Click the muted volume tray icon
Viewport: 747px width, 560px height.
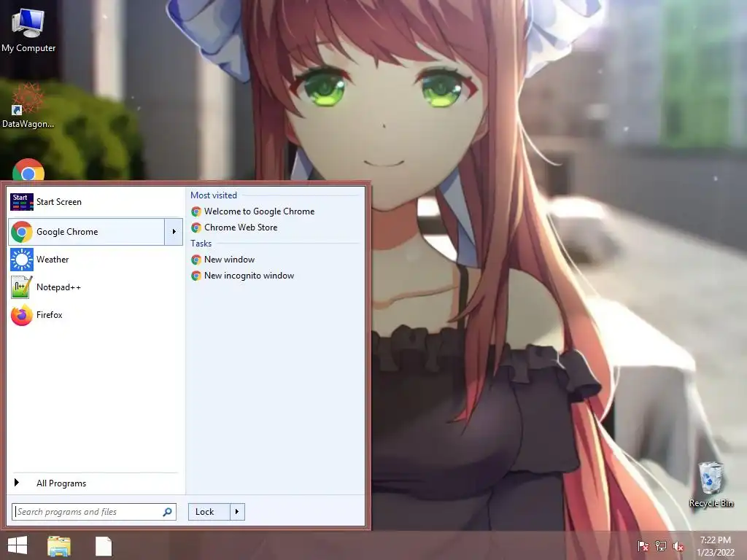click(x=678, y=546)
